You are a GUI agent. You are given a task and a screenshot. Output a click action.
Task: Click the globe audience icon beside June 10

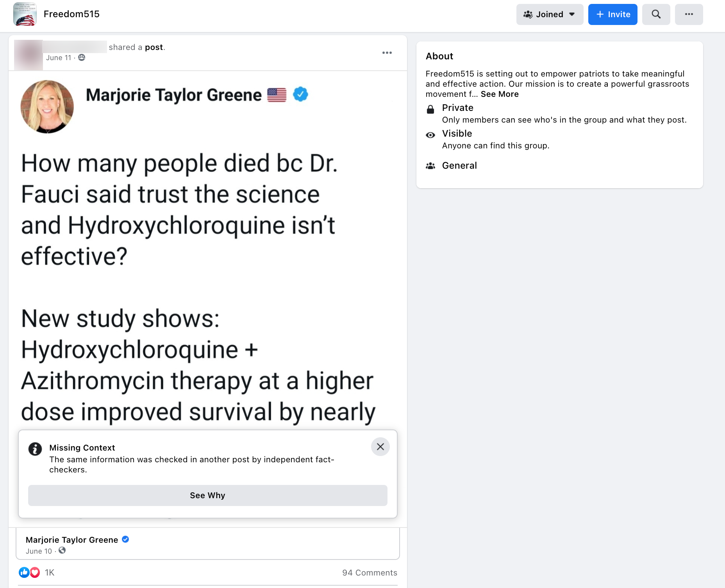tap(62, 551)
